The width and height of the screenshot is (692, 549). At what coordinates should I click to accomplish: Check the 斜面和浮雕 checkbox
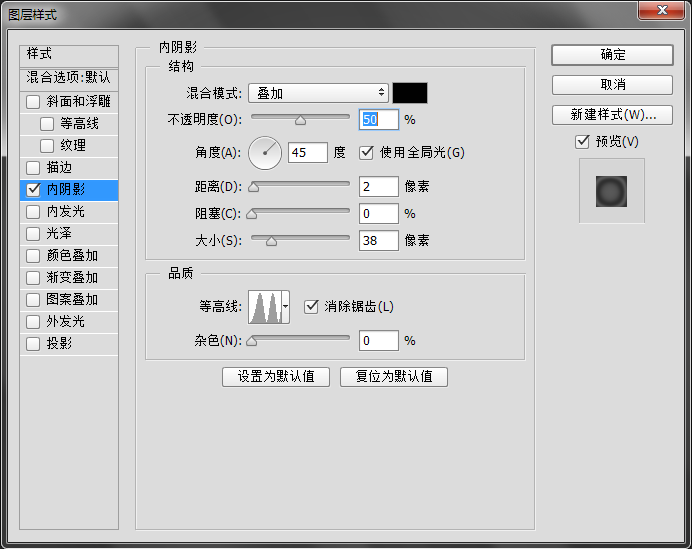click(x=33, y=102)
